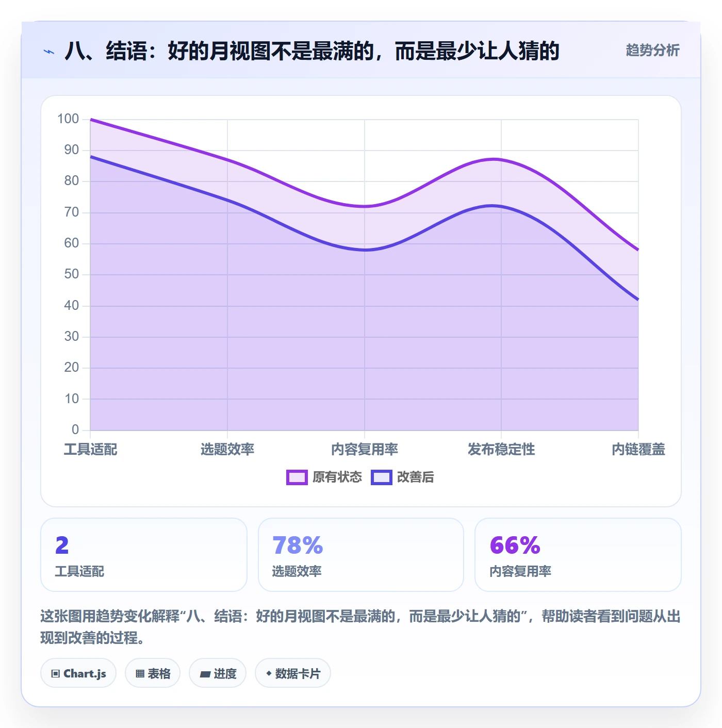This screenshot has height=728, width=722.
Task: Click the purple line's peak above 发布稳定性
Action: 495,159
